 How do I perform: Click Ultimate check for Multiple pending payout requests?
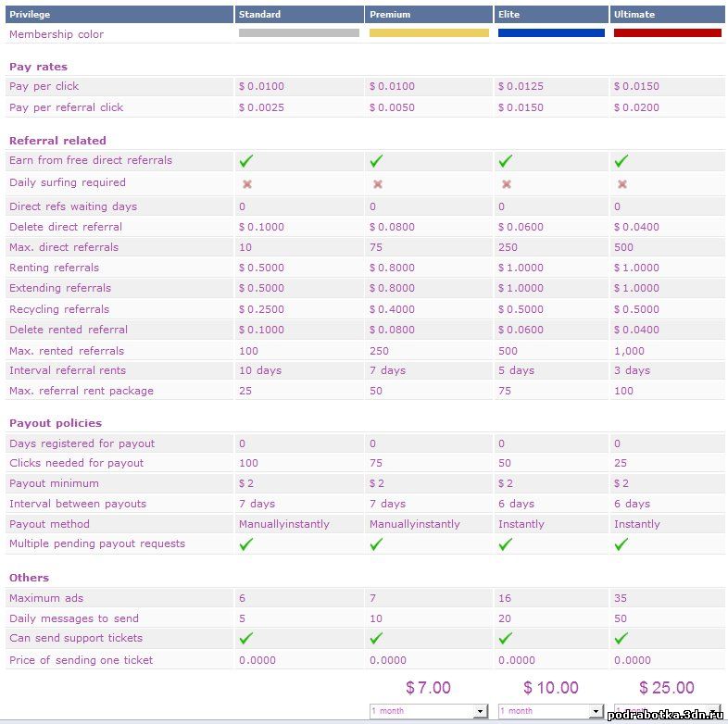pos(621,544)
